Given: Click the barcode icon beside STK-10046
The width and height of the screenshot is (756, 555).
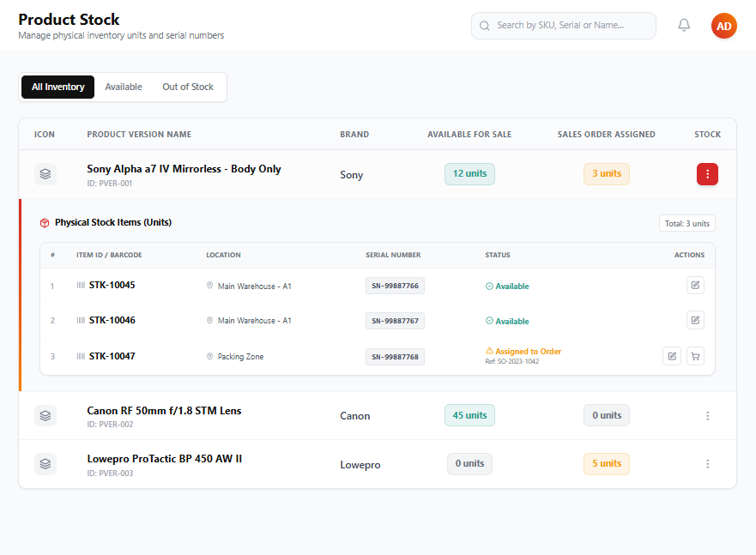Looking at the screenshot, I should (81, 320).
